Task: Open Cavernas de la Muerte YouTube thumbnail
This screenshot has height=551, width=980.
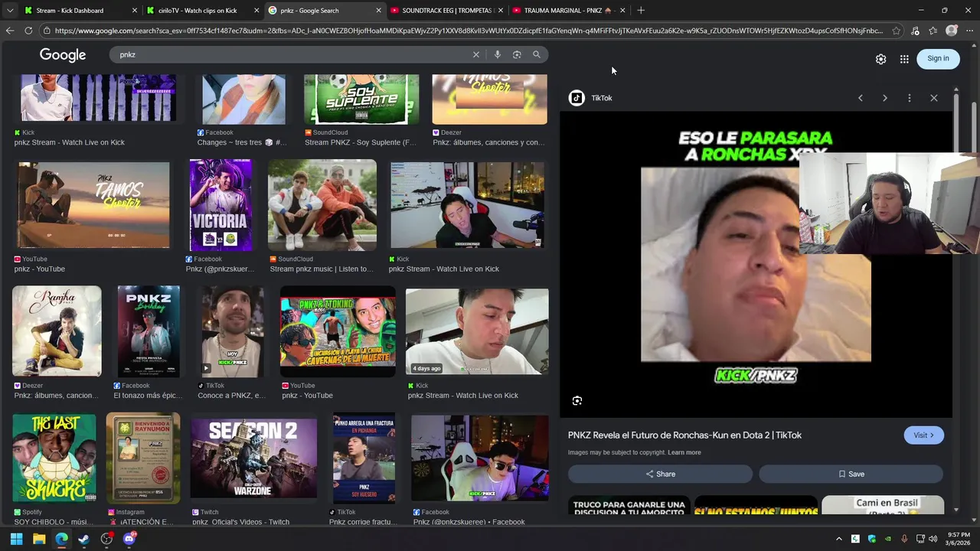Action: pyautogui.click(x=338, y=331)
